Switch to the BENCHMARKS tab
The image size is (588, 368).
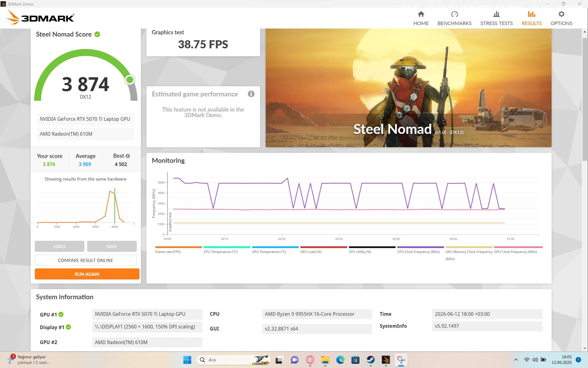pos(454,18)
